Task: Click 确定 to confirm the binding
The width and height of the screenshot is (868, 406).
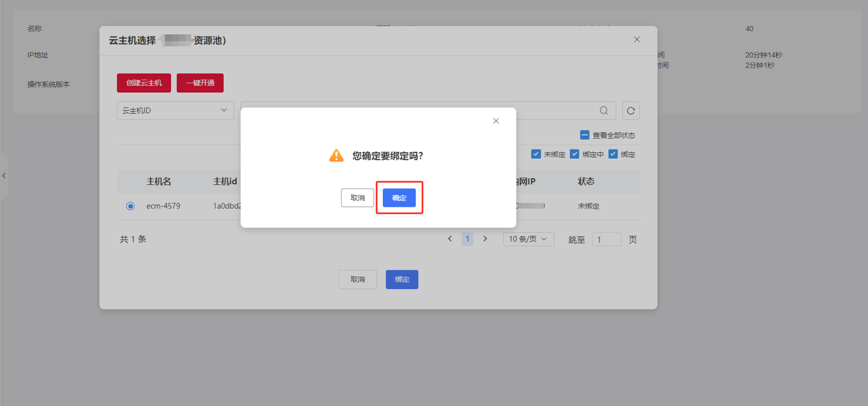Action: [x=399, y=198]
